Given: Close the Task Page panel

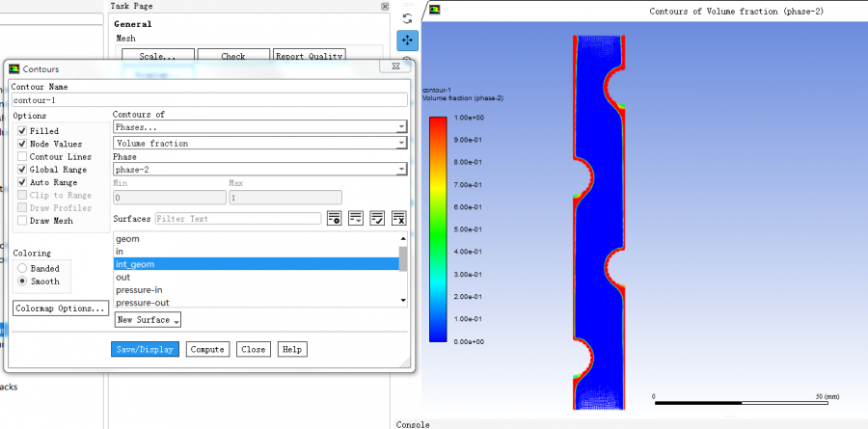Looking at the screenshot, I should (x=386, y=6).
